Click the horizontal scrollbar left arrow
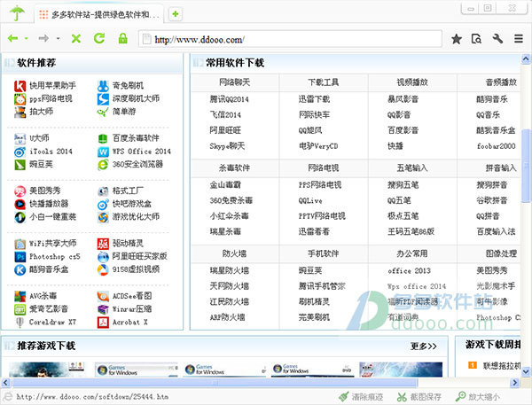532x405 pixels. (5, 383)
